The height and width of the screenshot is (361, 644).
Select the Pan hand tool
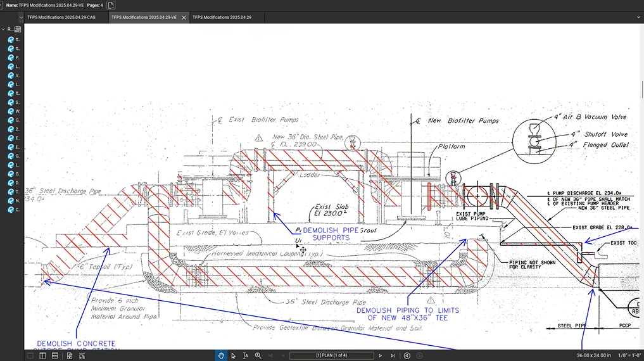[x=221, y=356]
